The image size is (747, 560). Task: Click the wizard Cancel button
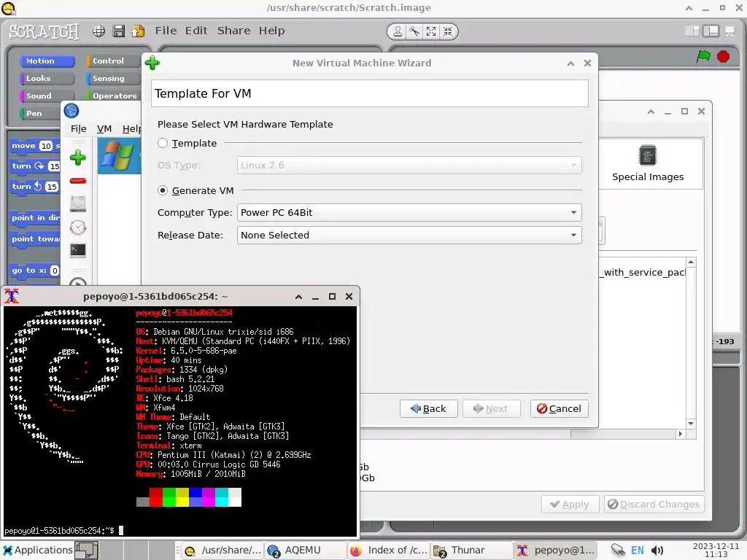pos(559,408)
